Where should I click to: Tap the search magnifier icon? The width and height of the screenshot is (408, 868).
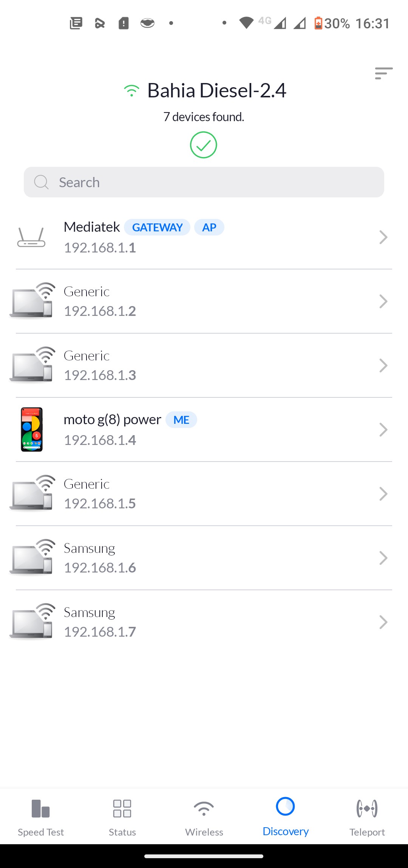41,182
